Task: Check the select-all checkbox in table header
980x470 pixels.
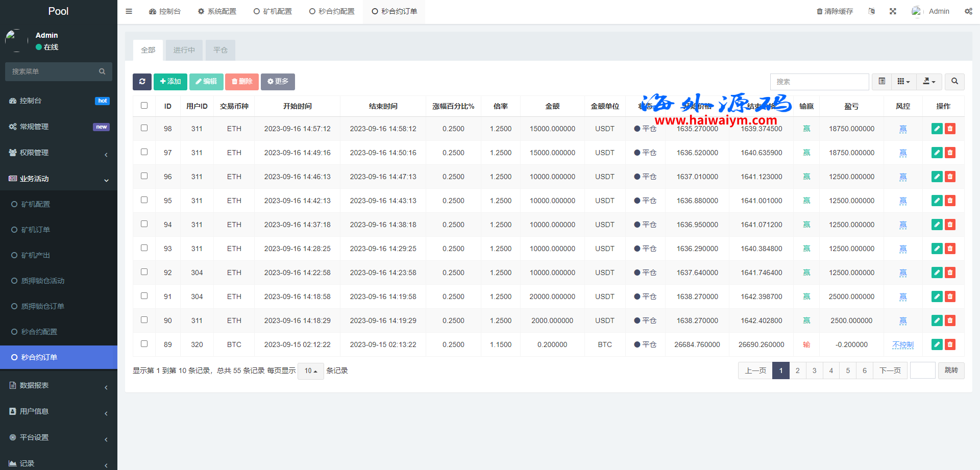Action: [x=144, y=106]
